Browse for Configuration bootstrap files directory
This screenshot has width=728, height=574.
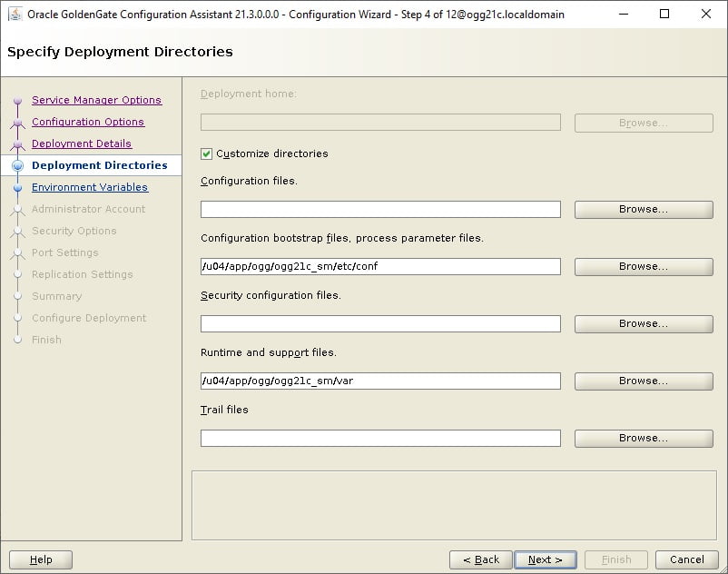[x=644, y=267]
